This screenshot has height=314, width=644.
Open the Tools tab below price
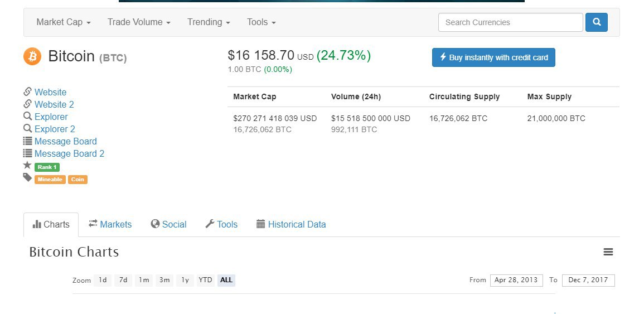point(221,224)
